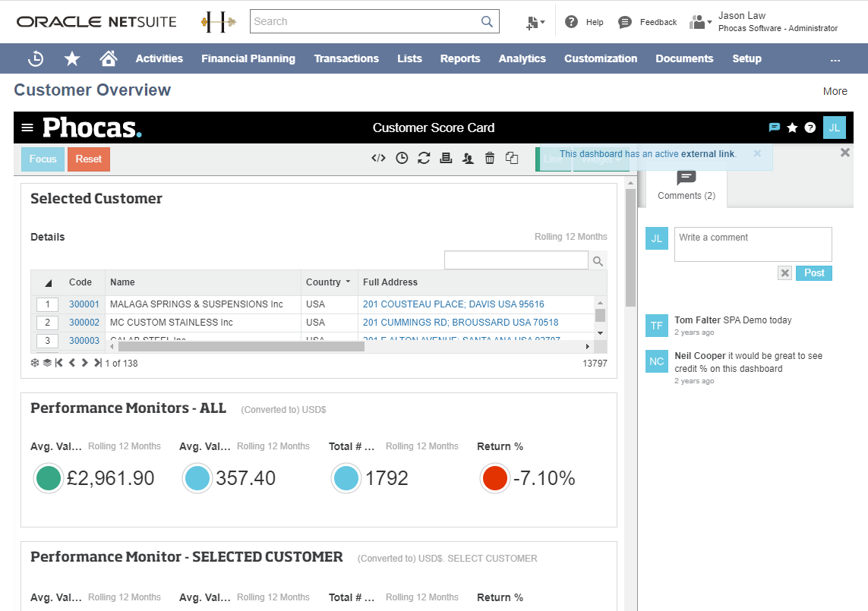Open the Help question mark icon
868x611 pixels.
coord(571,21)
